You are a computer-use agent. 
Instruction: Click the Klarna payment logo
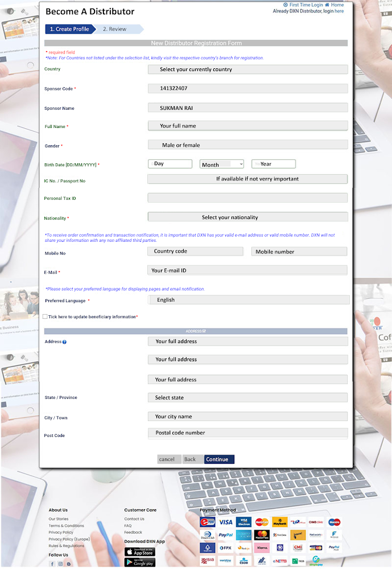(x=262, y=548)
